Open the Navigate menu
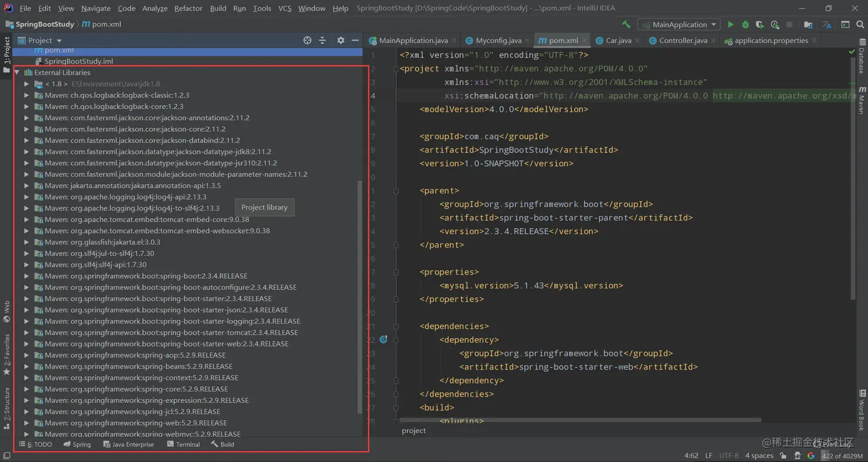The image size is (868, 462). click(96, 8)
